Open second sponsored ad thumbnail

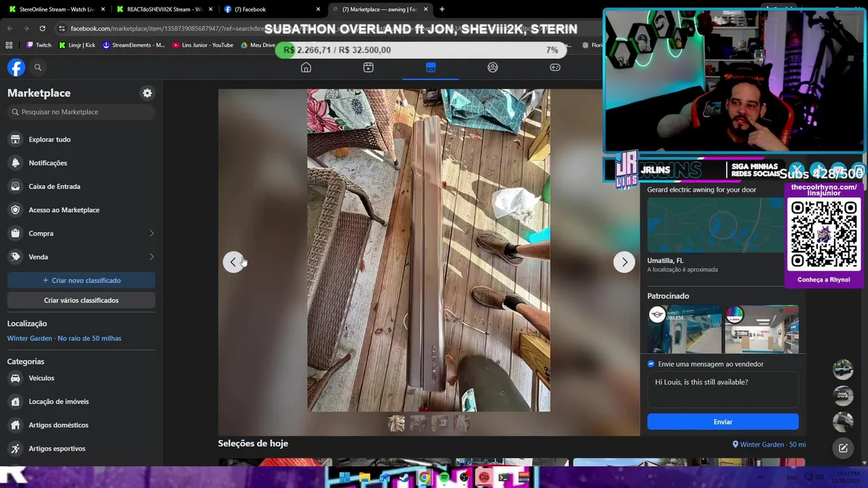(x=762, y=329)
